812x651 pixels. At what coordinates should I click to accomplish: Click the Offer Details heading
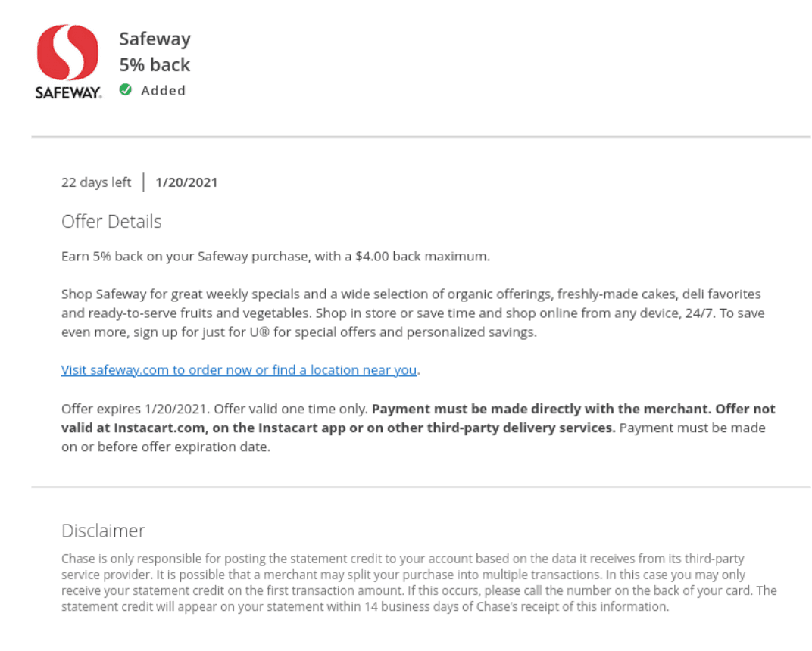[x=111, y=222]
